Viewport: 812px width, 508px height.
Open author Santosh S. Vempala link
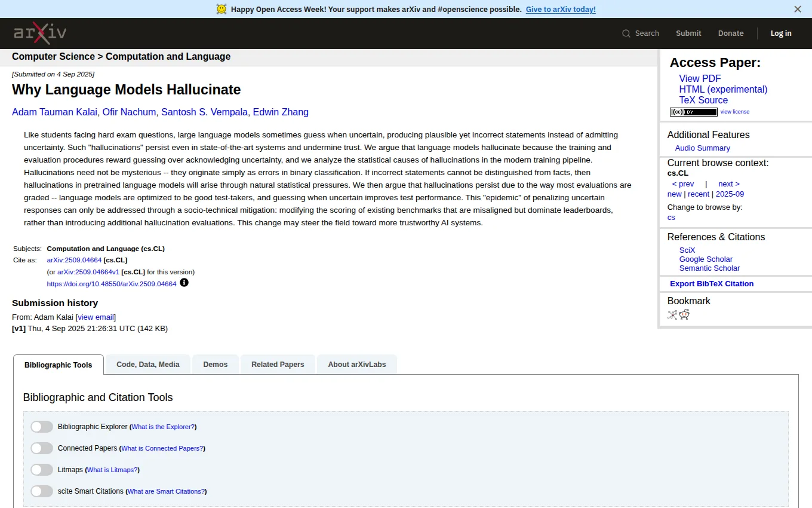[x=205, y=112]
